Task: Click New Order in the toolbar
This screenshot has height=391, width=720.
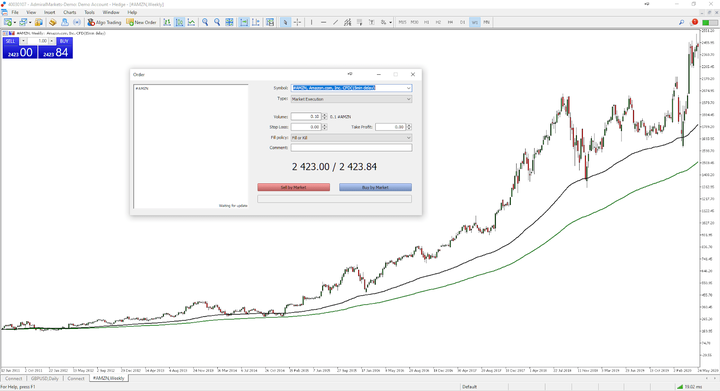Action: [141, 22]
